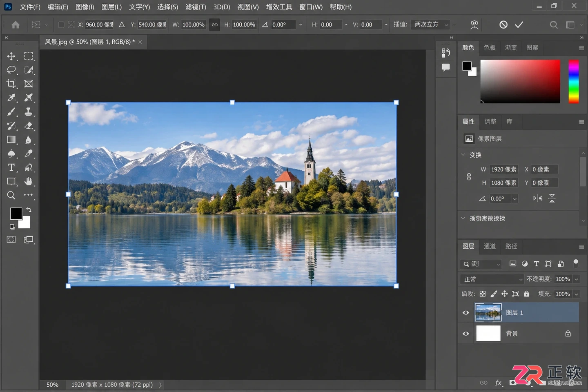Switch to the 调整 tab
This screenshot has height=392, width=588.
pos(490,122)
